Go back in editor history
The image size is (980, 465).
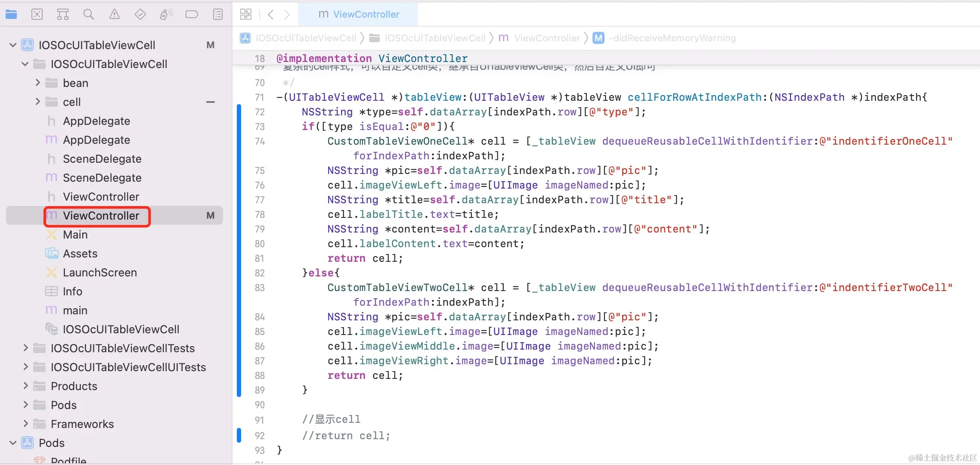point(270,15)
